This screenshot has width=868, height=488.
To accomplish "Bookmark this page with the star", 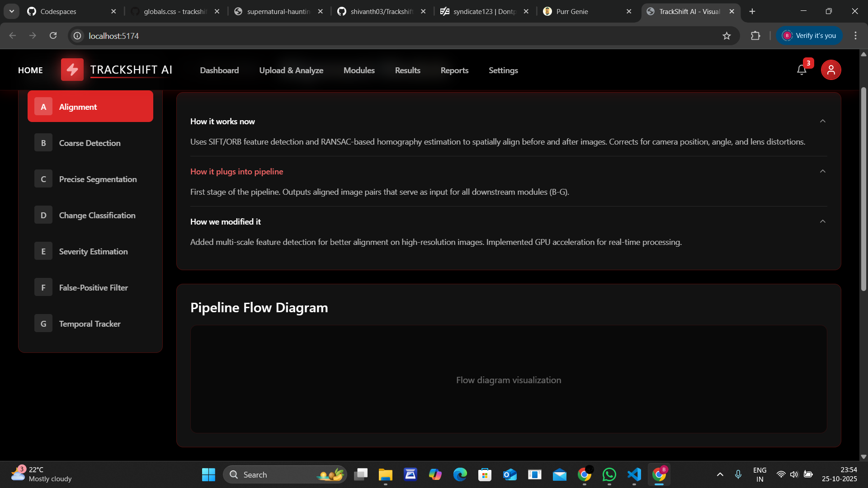I will pos(726,36).
